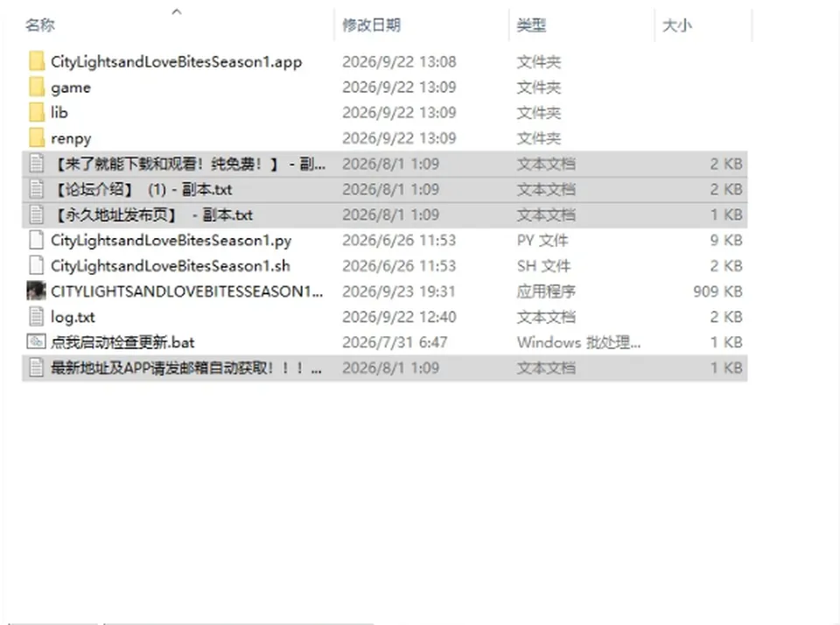Image resolution: width=840 pixels, height=625 pixels.
Task: Select the CITYLIGHTSANDLOVEBITESSEASON1 application icon
Action: [x=37, y=291]
